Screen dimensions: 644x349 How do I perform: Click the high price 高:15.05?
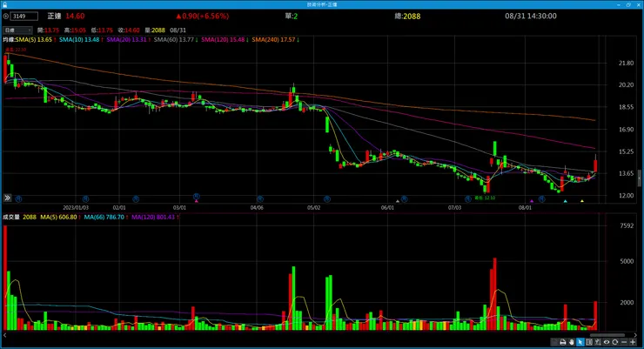[75, 30]
